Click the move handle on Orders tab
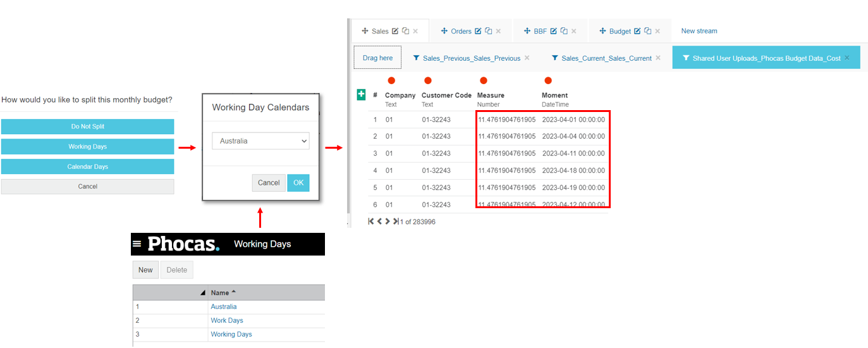868x348 pixels. pyautogui.click(x=444, y=31)
